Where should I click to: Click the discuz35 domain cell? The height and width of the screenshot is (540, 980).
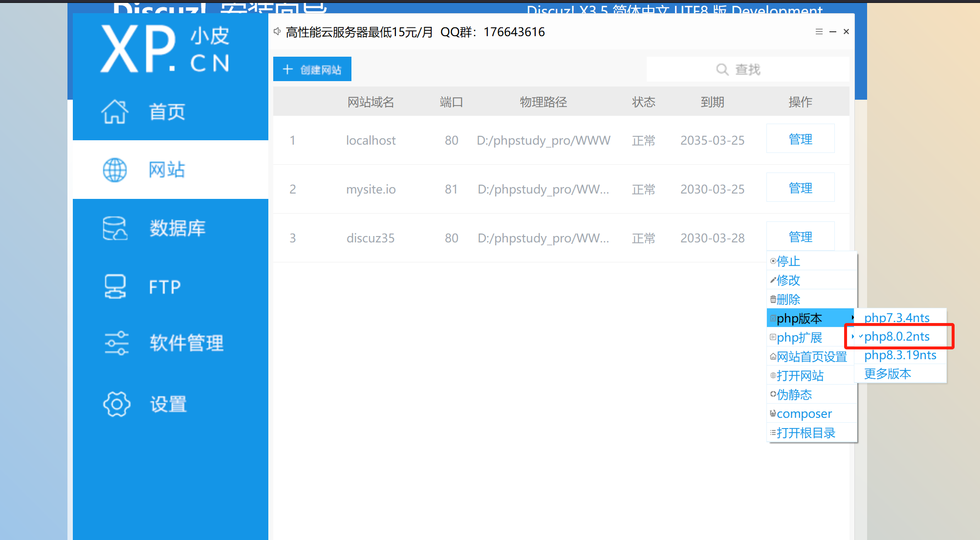click(x=370, y=238)
